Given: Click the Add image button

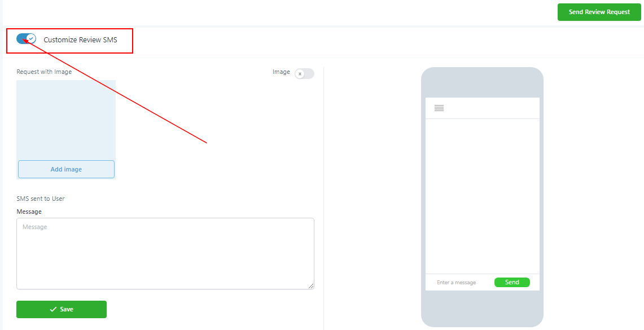Looking at the screenshot, I should click(66, 169).
